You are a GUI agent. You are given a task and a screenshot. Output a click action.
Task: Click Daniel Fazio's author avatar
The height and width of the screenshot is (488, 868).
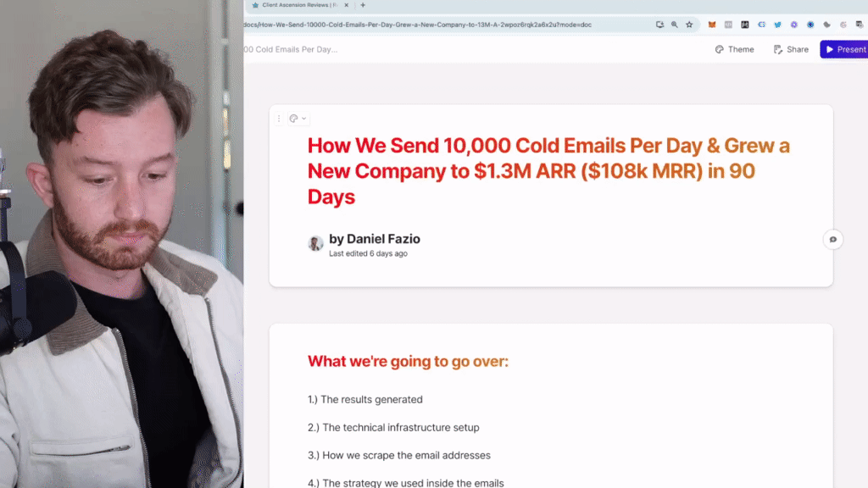(315, 243)
